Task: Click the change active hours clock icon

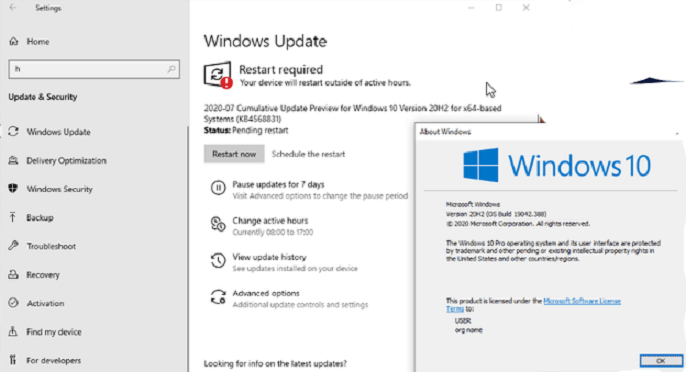Action: 218,225
